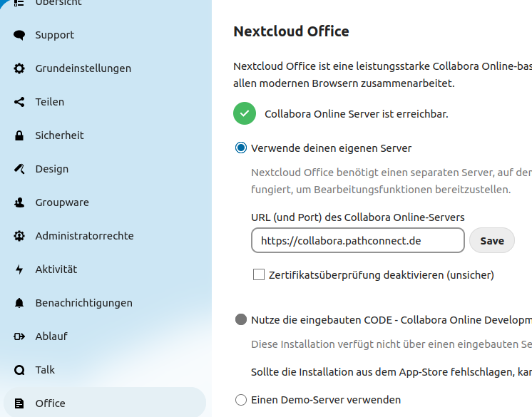532x417 pixels.
Task: Click the Grundeinstellungen gear icon
Action: [x=19, y=68]
